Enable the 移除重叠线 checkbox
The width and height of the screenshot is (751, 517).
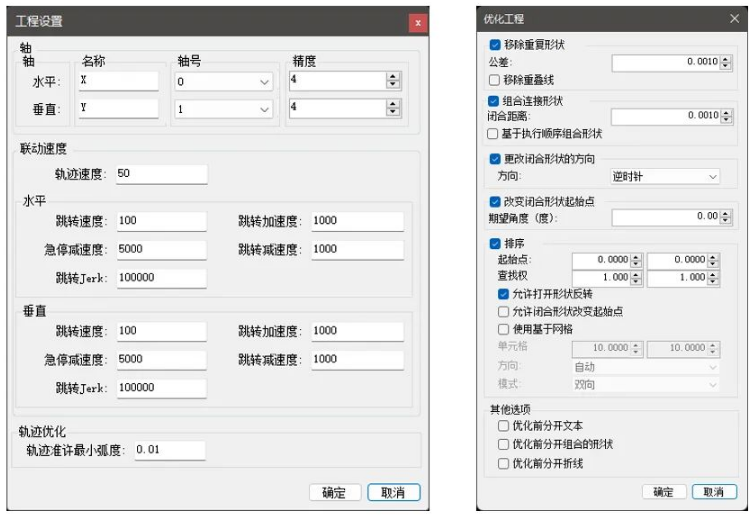496,78
